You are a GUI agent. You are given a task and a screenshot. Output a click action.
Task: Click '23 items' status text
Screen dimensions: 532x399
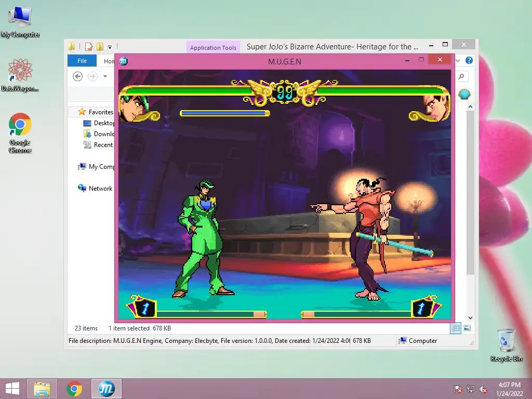pyautogui.click(x=86, y=328)
